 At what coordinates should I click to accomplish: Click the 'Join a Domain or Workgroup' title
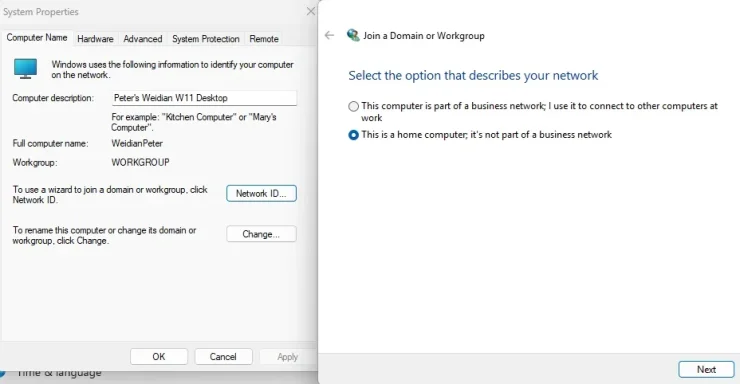click(424, 36)
